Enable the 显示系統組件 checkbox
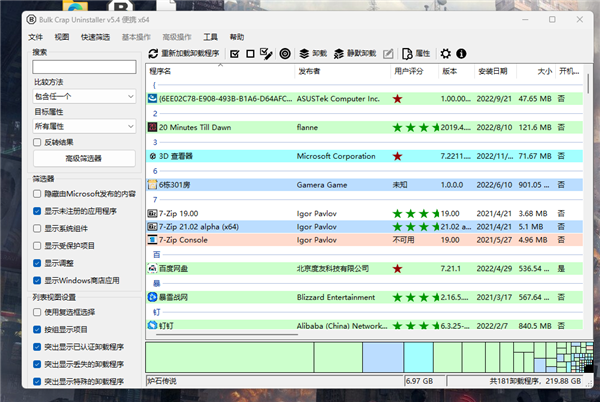The image size is (600, 402). tap(37, 228)
